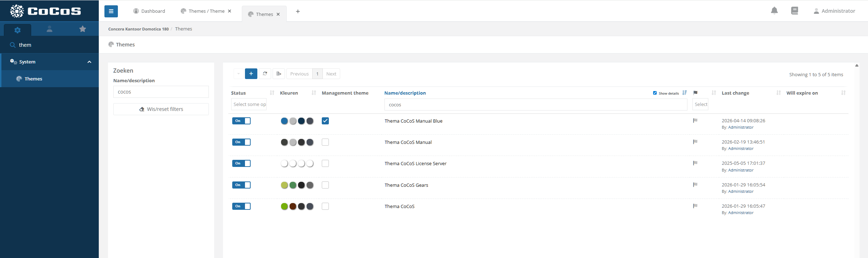868x258 pixels.
Task: Open the Status filter dropdown
Action: pos(250,105)
